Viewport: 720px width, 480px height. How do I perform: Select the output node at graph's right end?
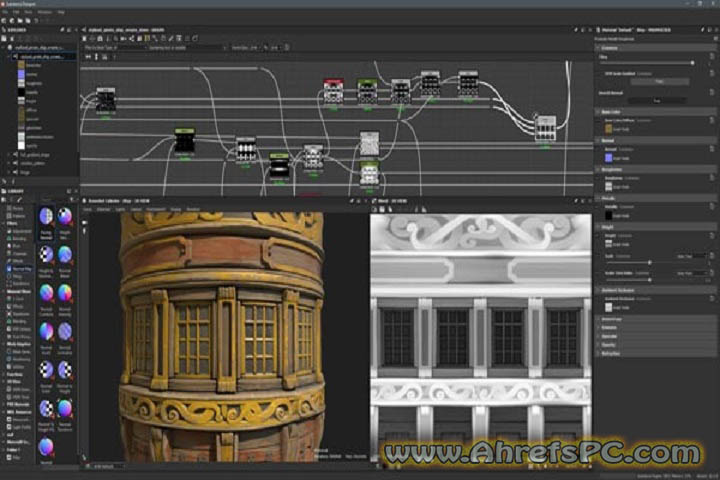(x=545, y=128)
